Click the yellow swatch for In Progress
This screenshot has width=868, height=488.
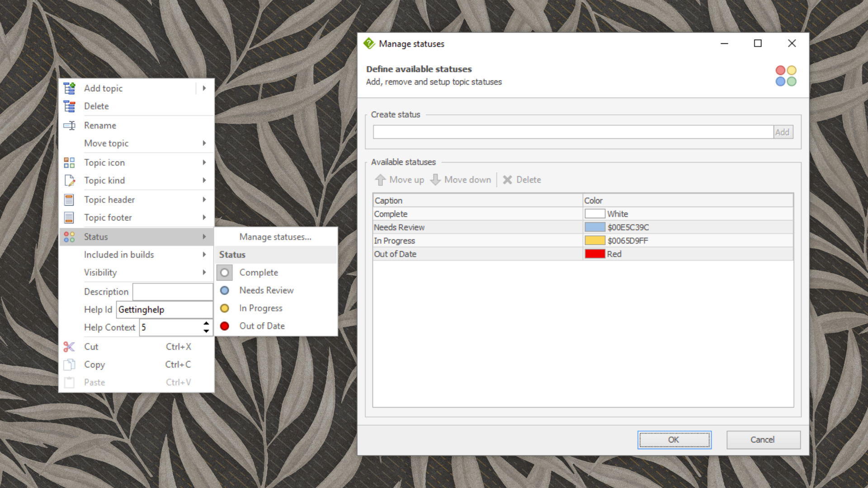click(594, 240)
